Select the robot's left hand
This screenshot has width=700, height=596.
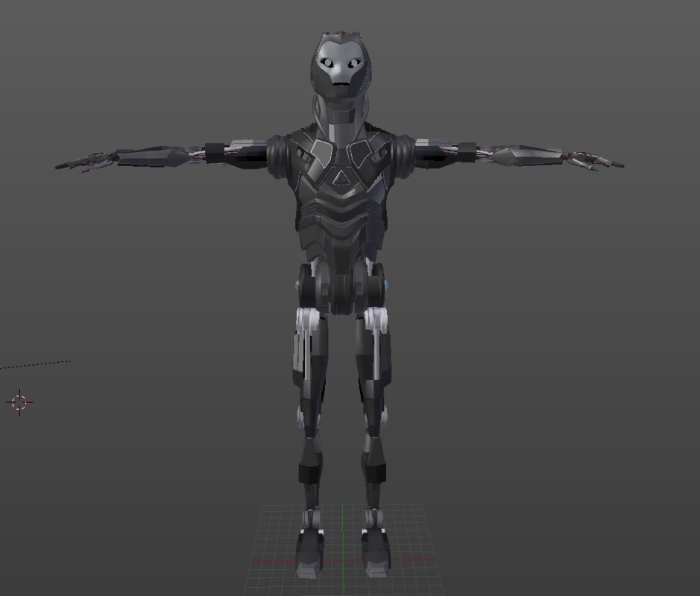pos(589,160)
